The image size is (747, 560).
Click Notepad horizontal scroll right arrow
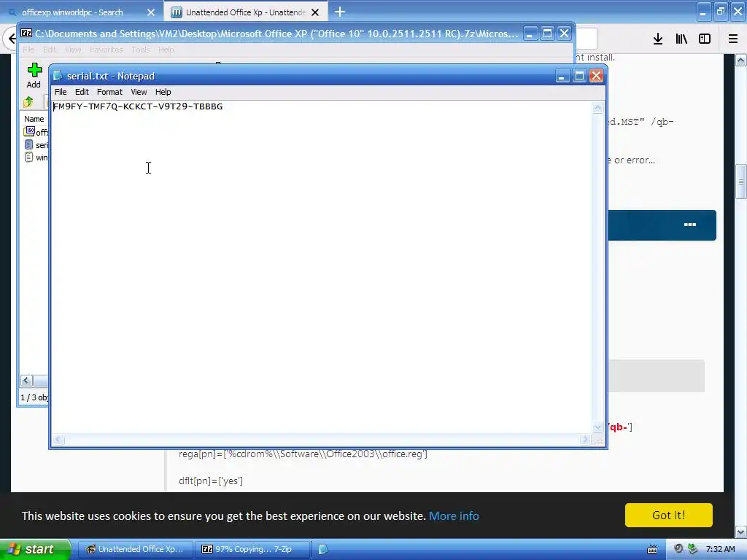(586, 440)
